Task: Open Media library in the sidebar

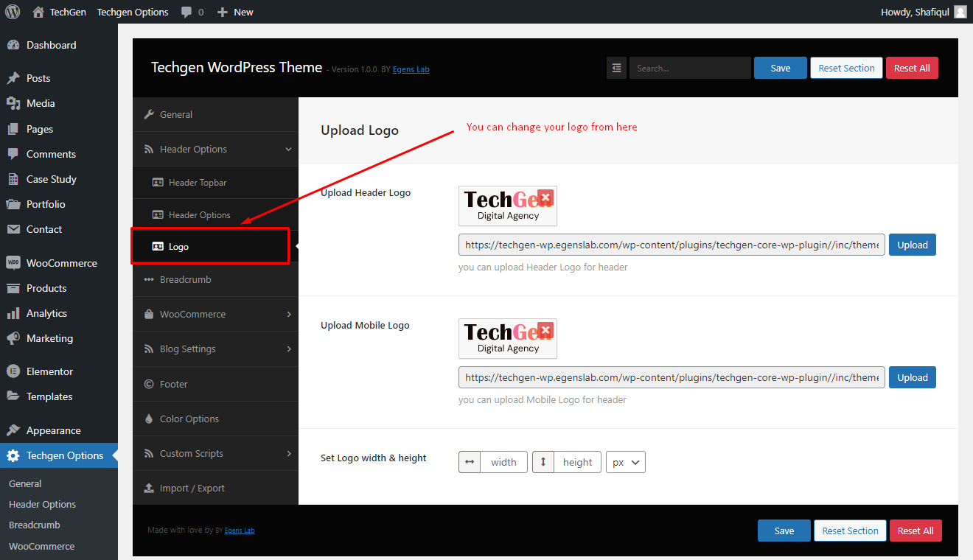Action: 59,103
